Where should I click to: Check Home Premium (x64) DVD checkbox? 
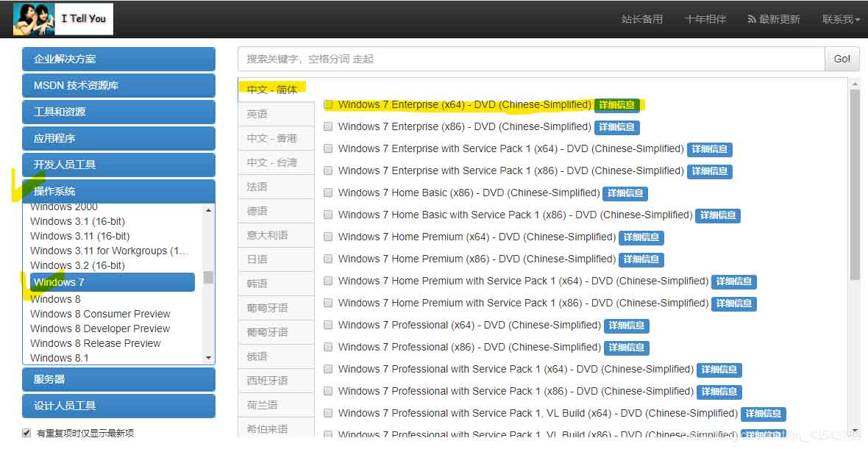(328, 237)
